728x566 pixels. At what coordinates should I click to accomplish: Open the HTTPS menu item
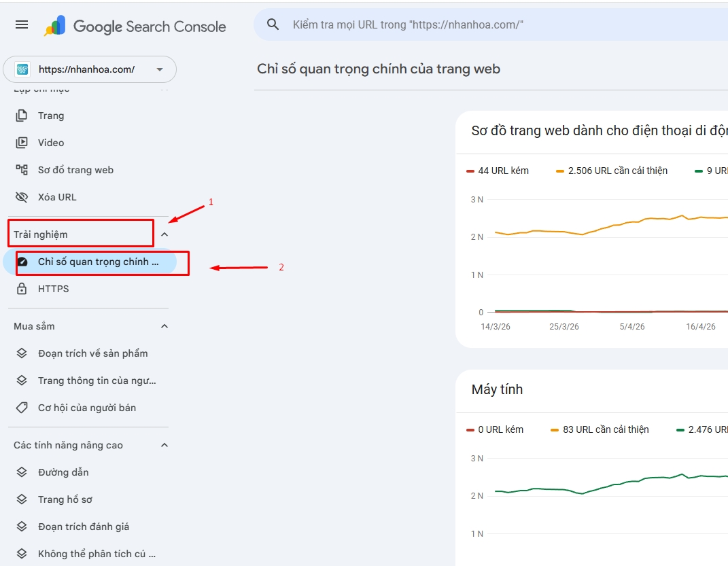tap(90, 289)
